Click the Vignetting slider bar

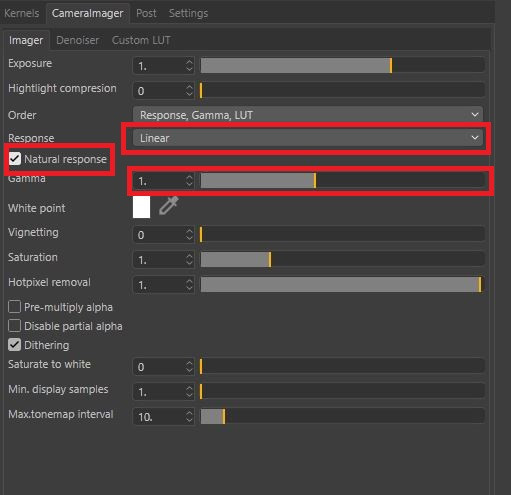[x=342, y=234]
